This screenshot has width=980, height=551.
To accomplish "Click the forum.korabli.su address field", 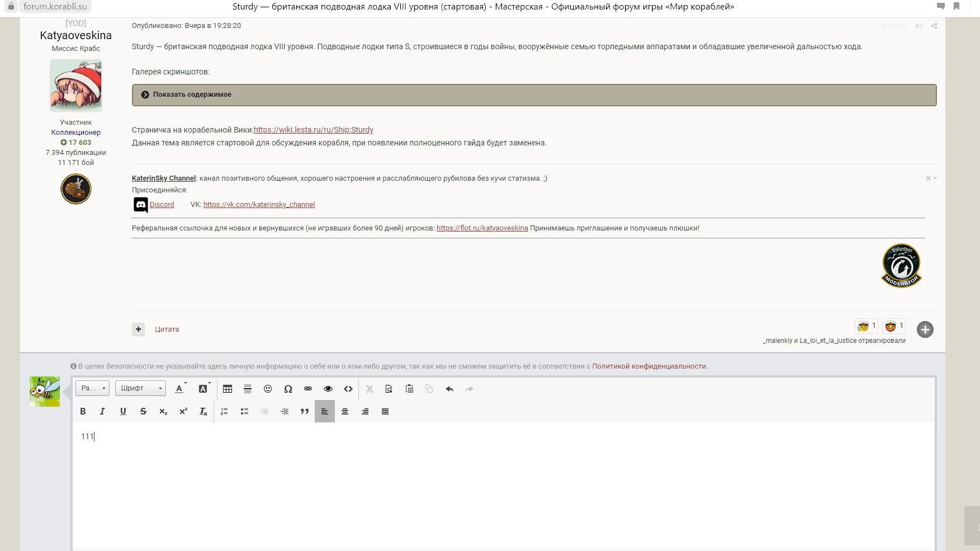I will point(55,7).
